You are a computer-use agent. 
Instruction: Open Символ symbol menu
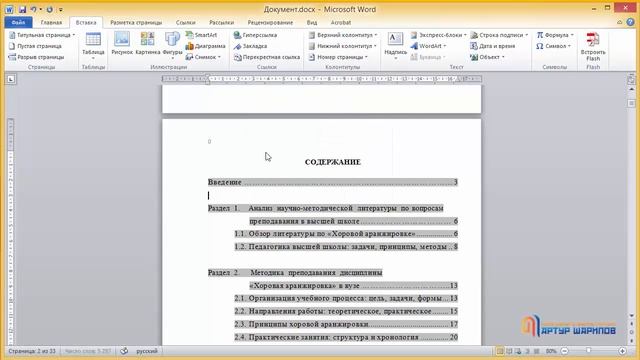coord(553,46)
